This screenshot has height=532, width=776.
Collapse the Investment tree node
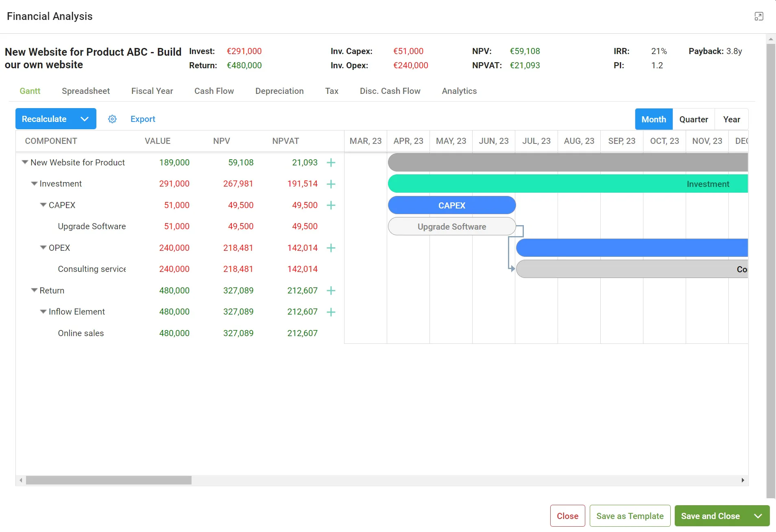click(34, 184)
